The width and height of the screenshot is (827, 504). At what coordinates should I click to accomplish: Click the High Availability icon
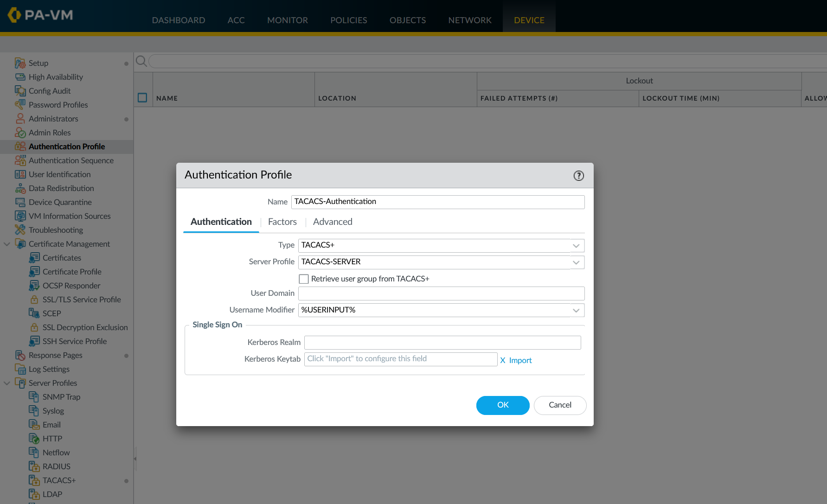(x=20, y=77)
